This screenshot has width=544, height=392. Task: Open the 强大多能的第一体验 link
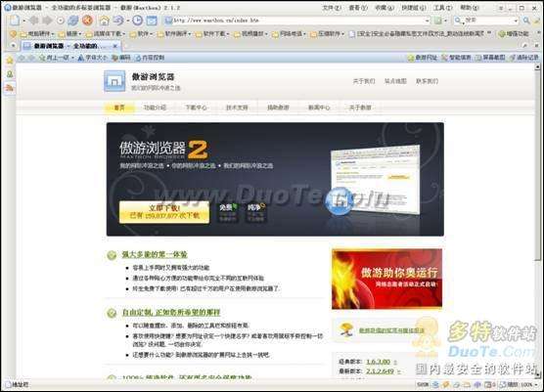pyautogui.click(x=155, y=254)
